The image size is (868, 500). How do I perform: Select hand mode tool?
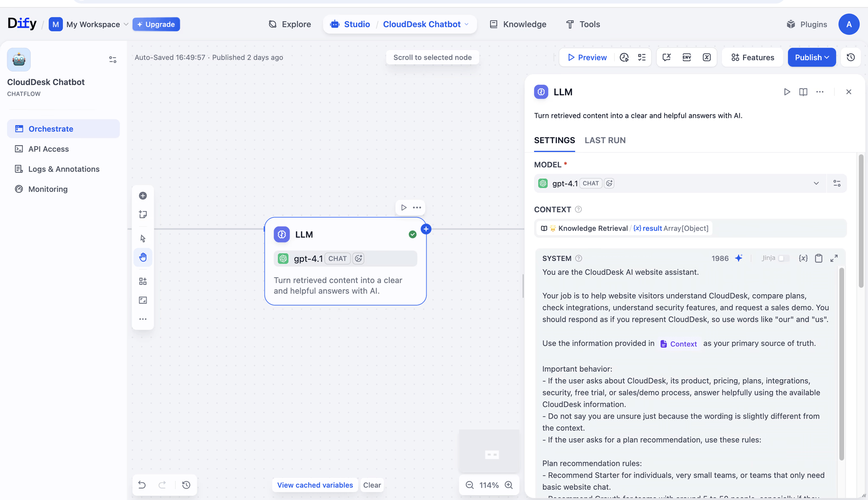pos(143,257)
